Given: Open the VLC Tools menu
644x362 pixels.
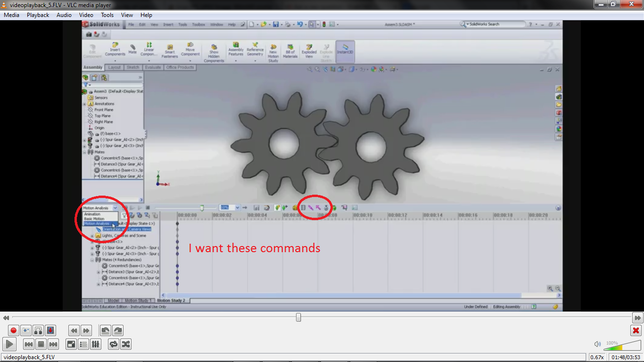Looking at the screenshot, I should (x=107, y=15).
